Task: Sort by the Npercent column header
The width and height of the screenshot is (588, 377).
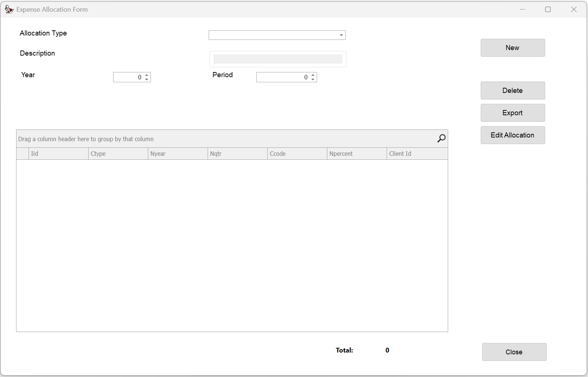Action: click(x=357, y=154)
